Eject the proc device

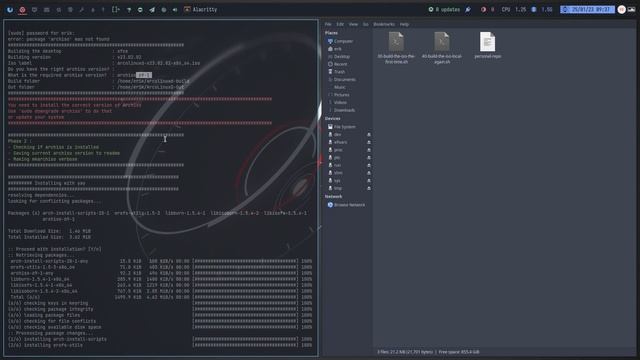click(x=369, y=150)
